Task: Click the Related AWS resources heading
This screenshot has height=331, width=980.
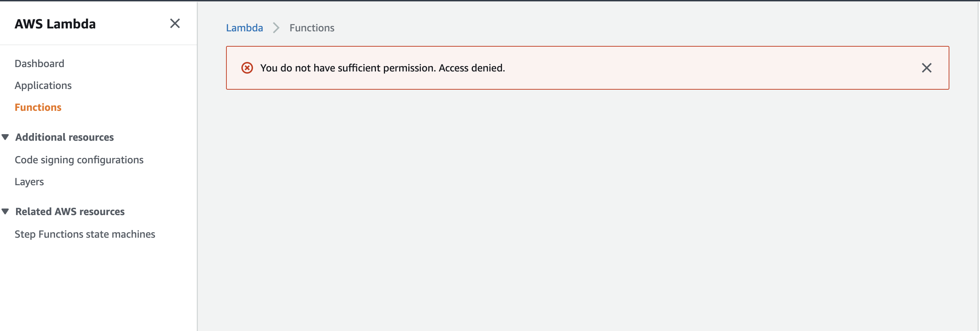Action: pyautogui.click(x=70, y=211)
